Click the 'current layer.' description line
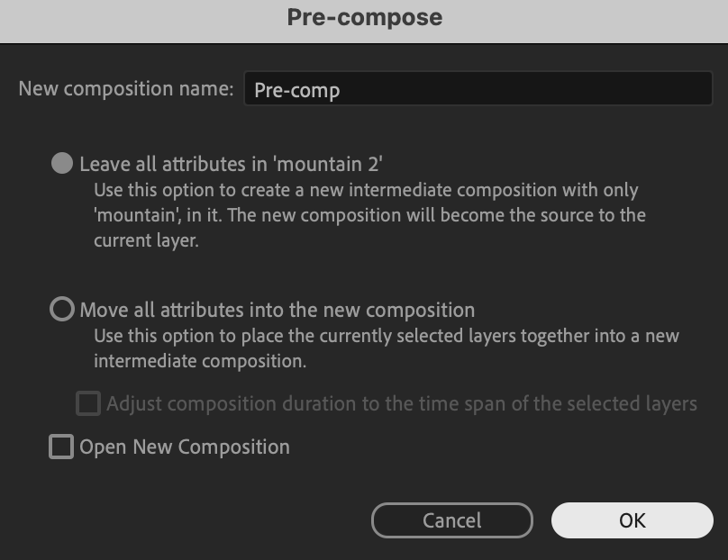Screen dimensions: 728x560 [146, 240]
